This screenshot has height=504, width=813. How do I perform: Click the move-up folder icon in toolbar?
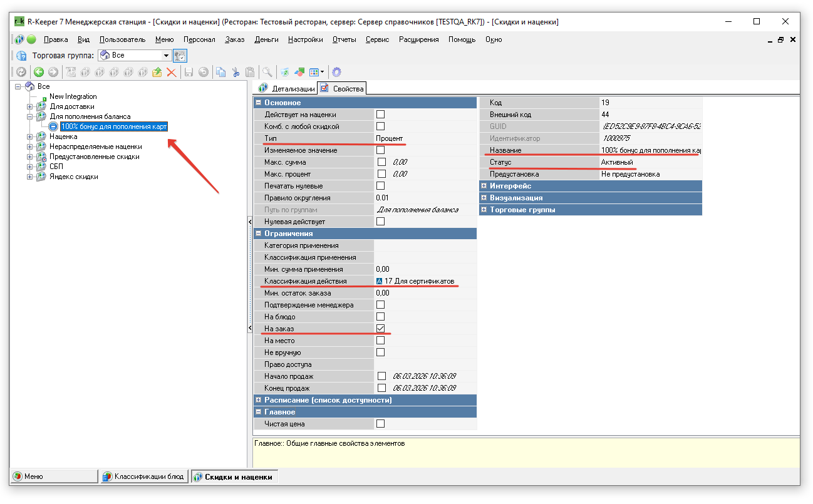(x=157, y=72)
